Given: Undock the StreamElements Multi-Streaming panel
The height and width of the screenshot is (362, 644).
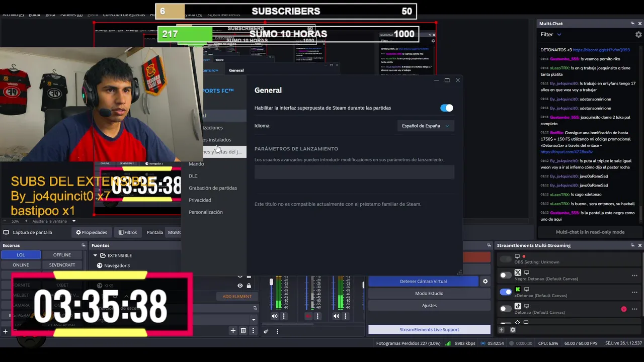Looking at the screenshot, I should [x=632, y=245].
